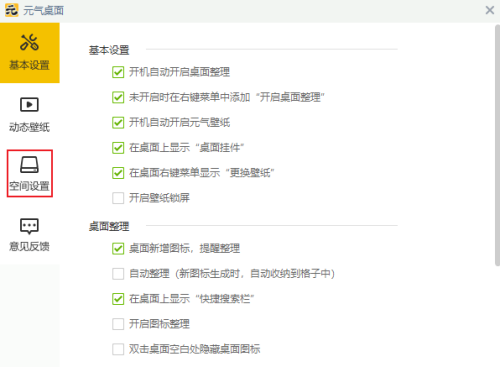Open the 意见反馈 chat bubble icon
The height and width of the screenshot is (367, 500).
[x=29, y=226]
